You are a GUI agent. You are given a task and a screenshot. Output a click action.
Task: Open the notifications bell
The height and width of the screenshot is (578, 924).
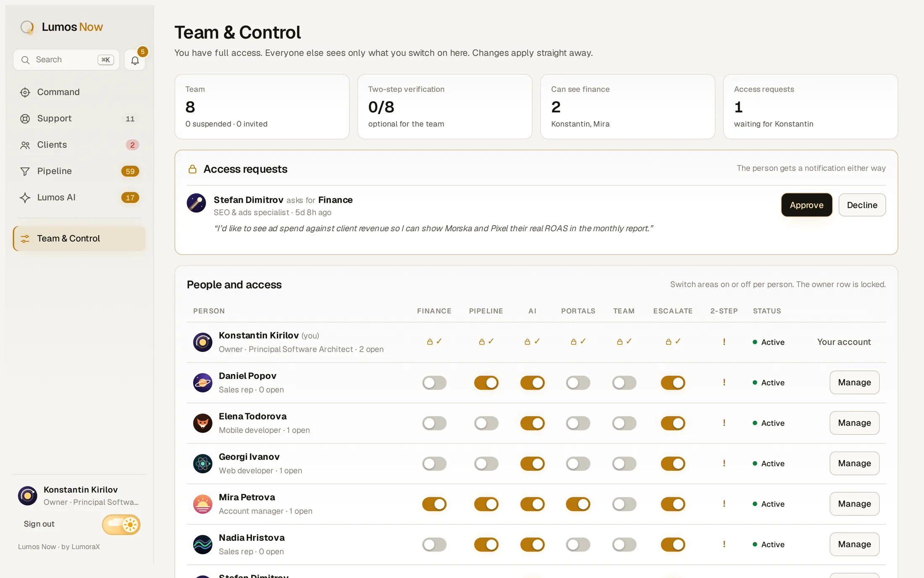click(x=135, y=60)
